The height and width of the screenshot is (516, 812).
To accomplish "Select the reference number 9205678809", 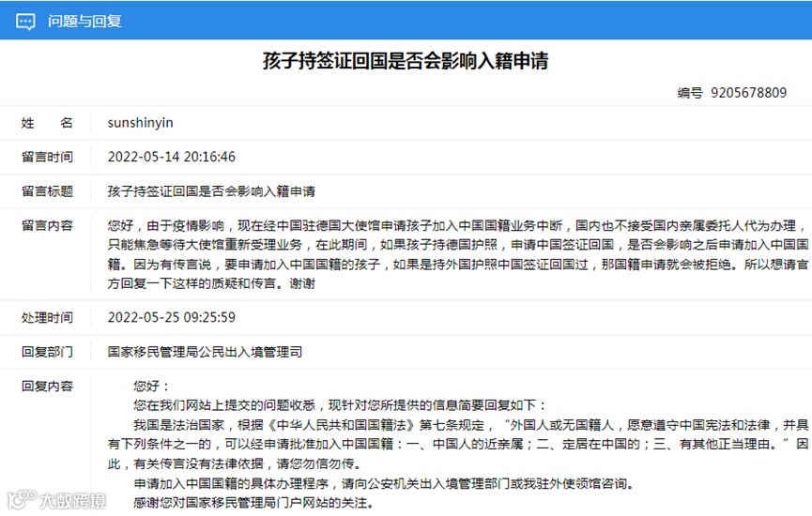I will (x=748, y=93).
